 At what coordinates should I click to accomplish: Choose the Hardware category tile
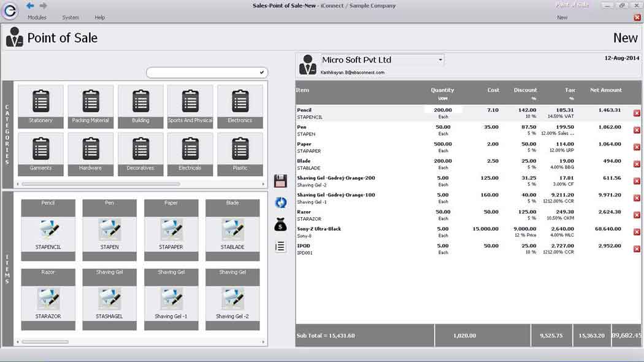91,154
